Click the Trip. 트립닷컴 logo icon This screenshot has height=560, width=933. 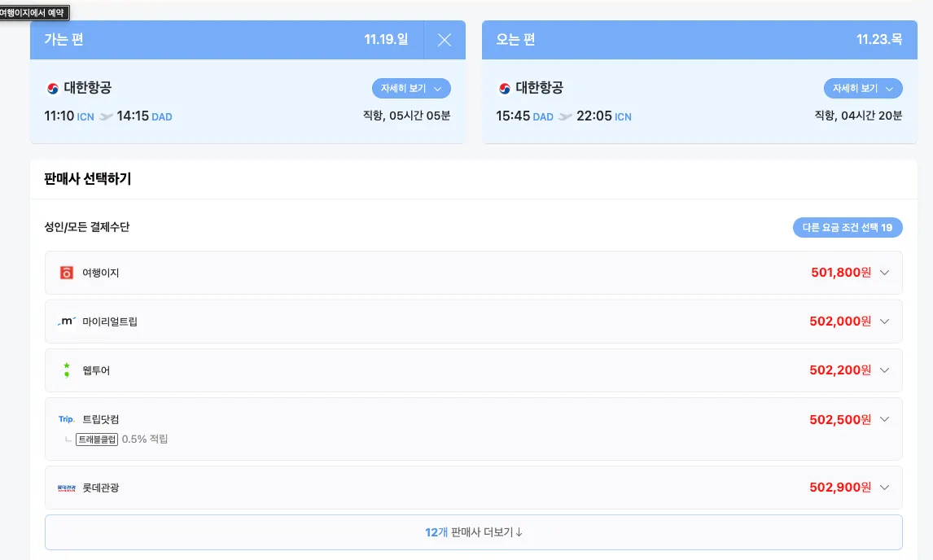[x=67, y=419]
